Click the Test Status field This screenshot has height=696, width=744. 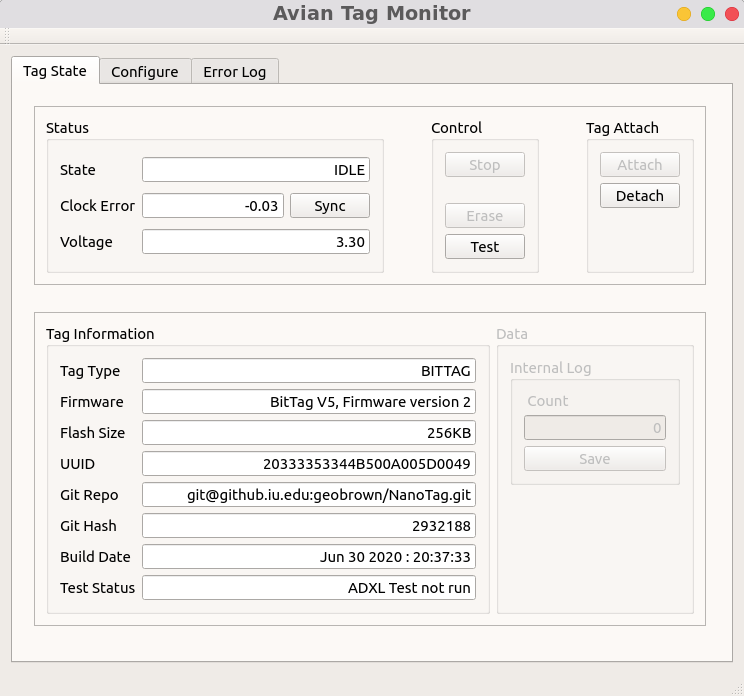pos(309,588)
